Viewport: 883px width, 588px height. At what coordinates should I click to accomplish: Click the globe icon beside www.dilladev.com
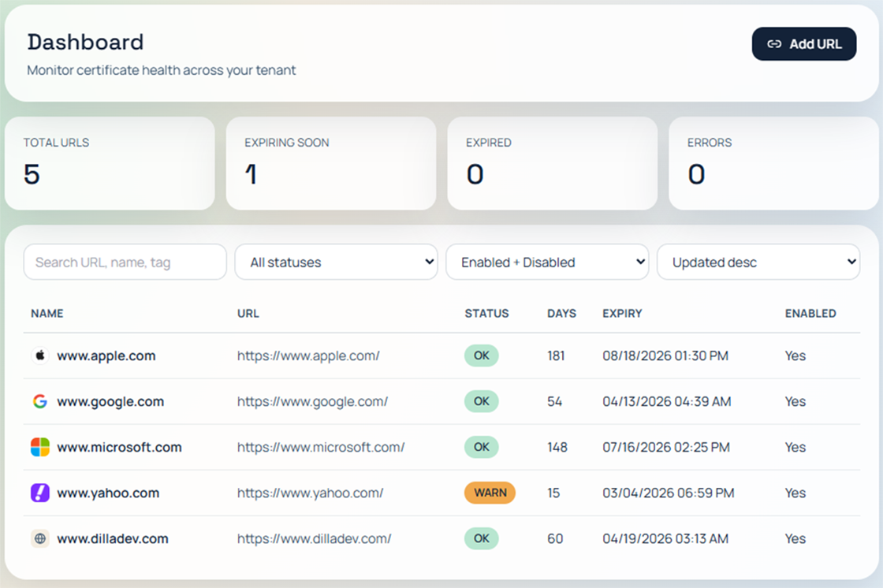40,538
